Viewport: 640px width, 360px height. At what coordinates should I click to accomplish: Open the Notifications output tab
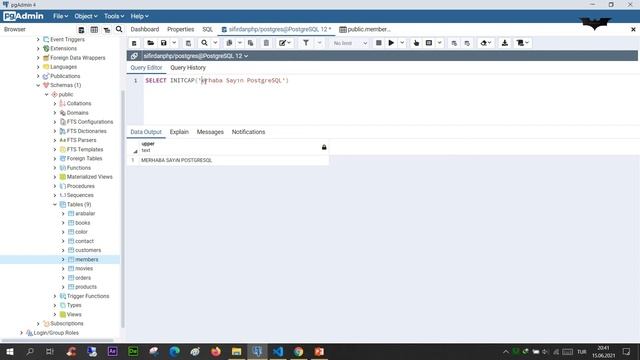[249, 132]
